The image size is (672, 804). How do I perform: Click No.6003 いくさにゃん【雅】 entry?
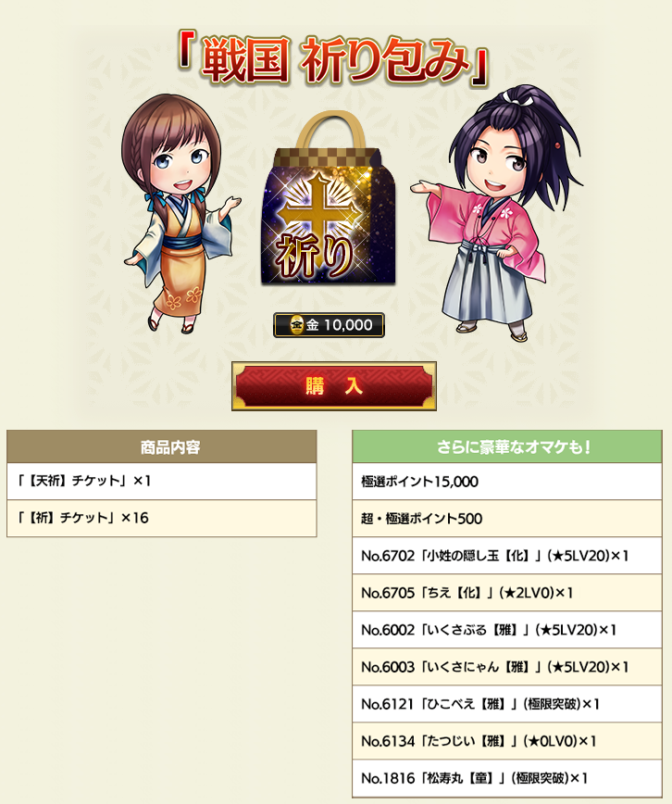507,667
